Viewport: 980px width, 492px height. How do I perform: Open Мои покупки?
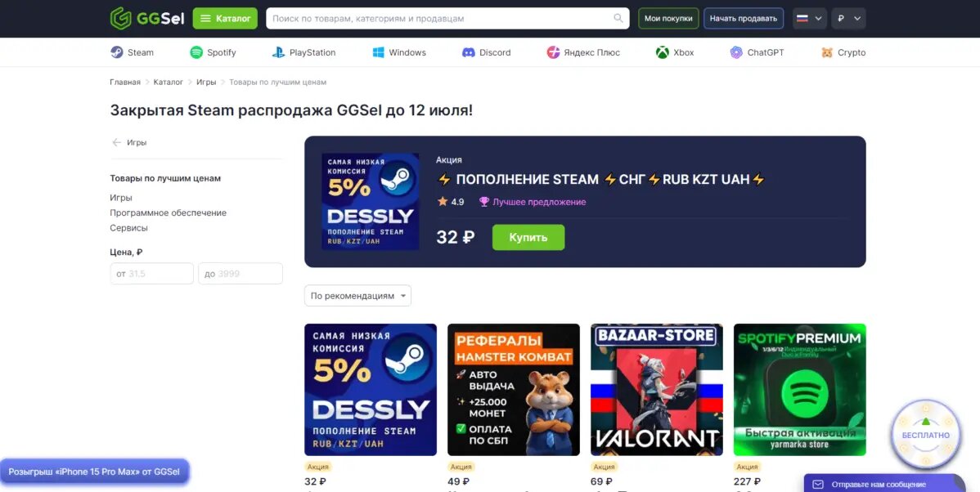tap(668, 19)
